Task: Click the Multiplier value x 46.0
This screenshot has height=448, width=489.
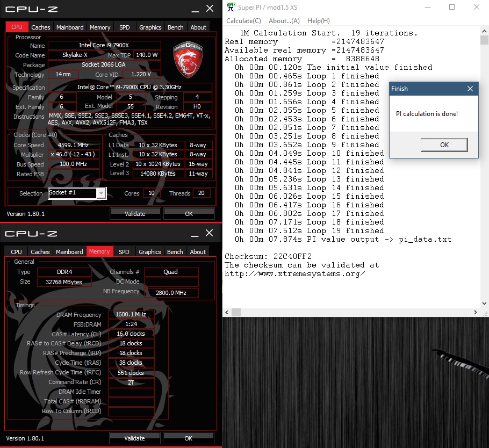Action: [73, 154]
